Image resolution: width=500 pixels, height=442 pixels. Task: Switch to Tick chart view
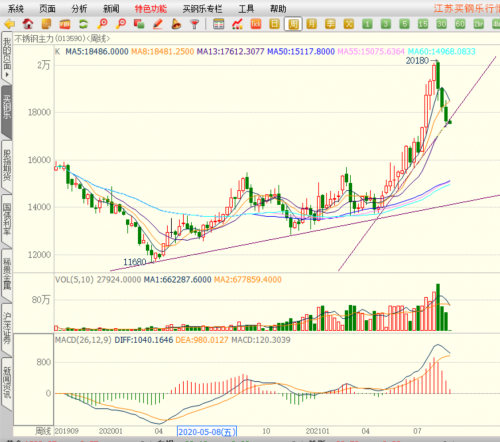pyautogui.click(x=256, y=24)
